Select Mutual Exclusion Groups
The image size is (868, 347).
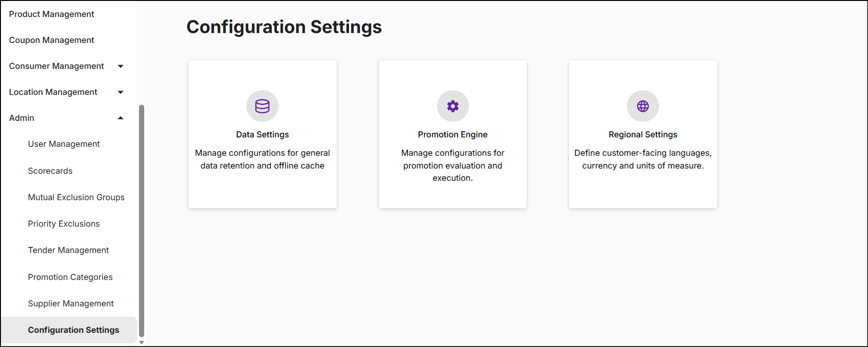(x=76, y=197)
